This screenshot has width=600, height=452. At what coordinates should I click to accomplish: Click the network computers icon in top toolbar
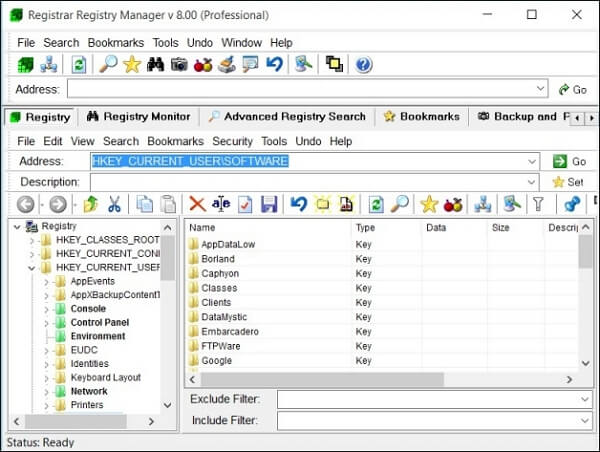coord(49,64)
